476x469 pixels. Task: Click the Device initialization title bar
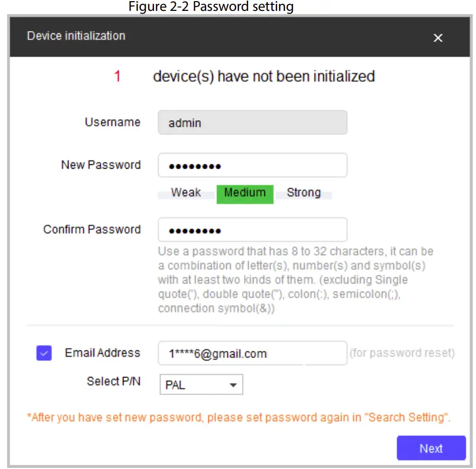tap(218, 36)
